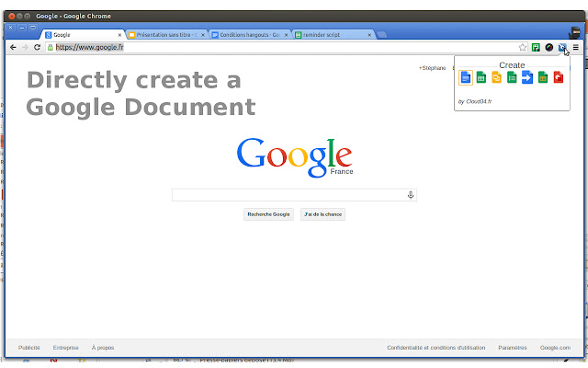Switch to the Google tab
This screenshot has height=368, width=588.
pos(83,35)
